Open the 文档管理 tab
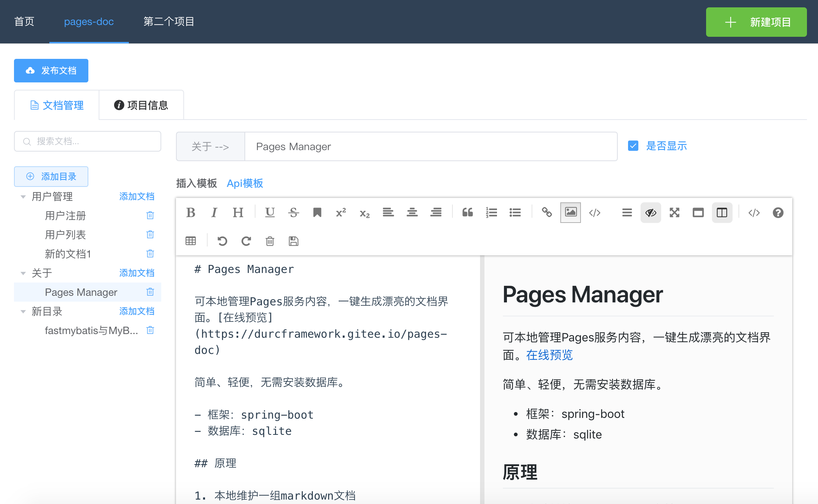The width and height of the screenshot is (818, 504). click(57, 105)
